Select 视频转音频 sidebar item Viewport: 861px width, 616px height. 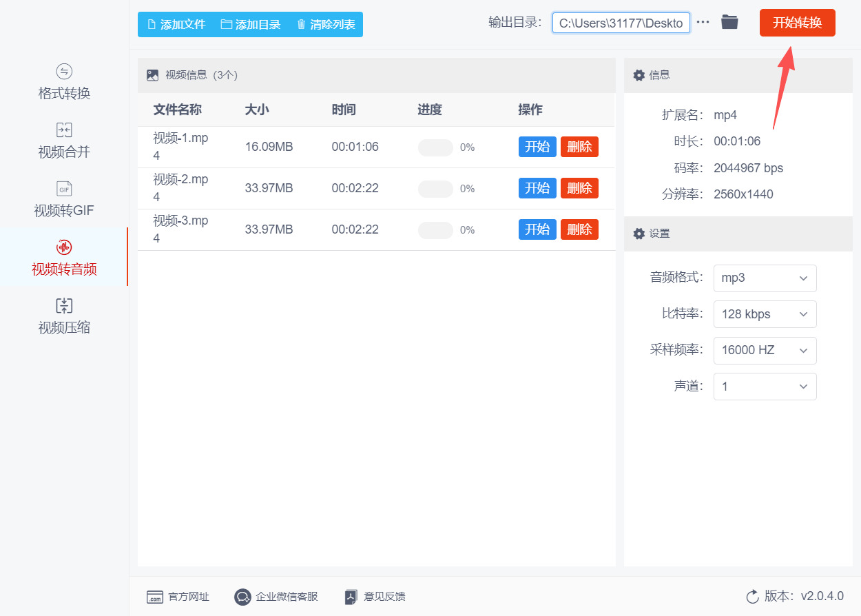pyautogui.click(x=64, y=257)
